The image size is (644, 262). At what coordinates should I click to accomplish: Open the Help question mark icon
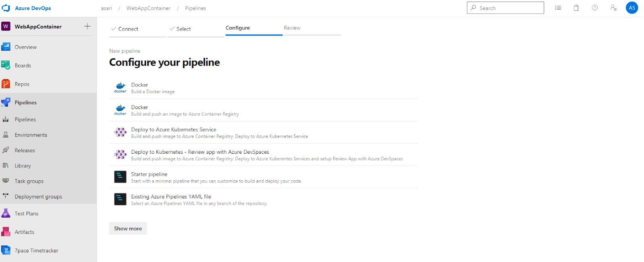tap(595, 8)
